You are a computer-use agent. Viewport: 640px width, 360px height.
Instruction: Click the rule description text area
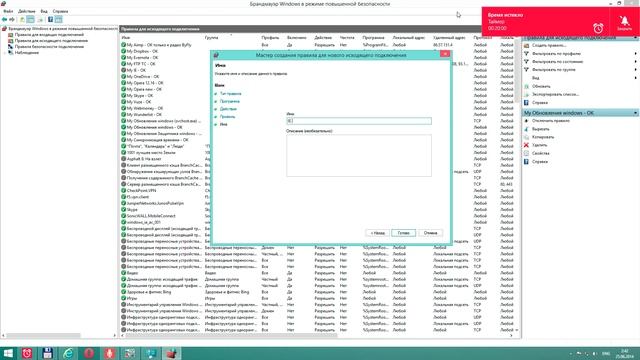pyautogui.click(x=359, y=156)
